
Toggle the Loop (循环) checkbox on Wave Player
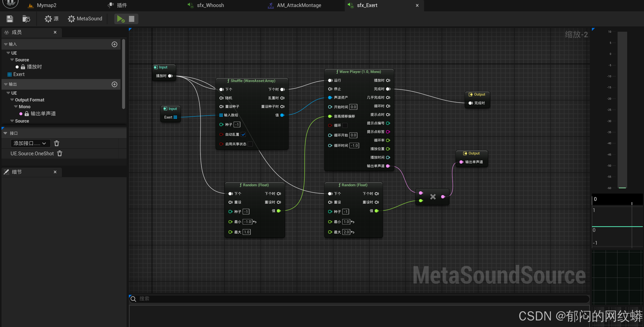pyautogui.click(x=345, y=125)
